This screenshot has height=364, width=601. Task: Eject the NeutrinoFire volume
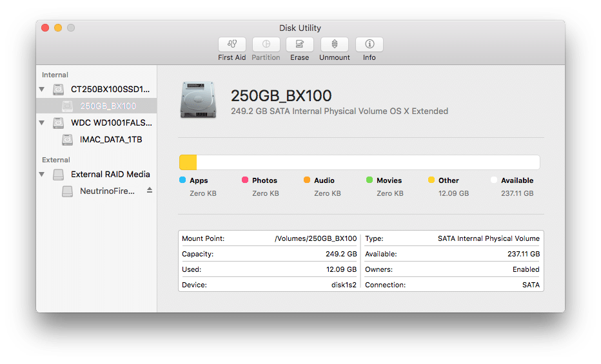pos(150,191)
